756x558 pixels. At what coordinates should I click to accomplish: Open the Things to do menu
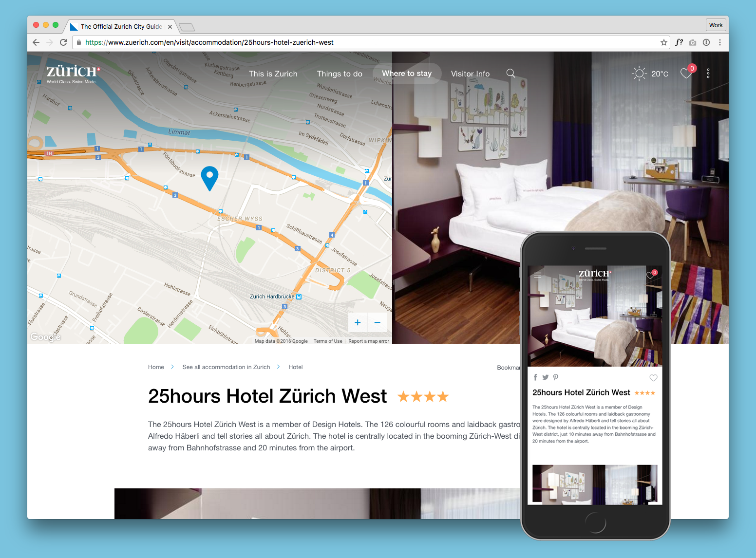pos(340,74)
